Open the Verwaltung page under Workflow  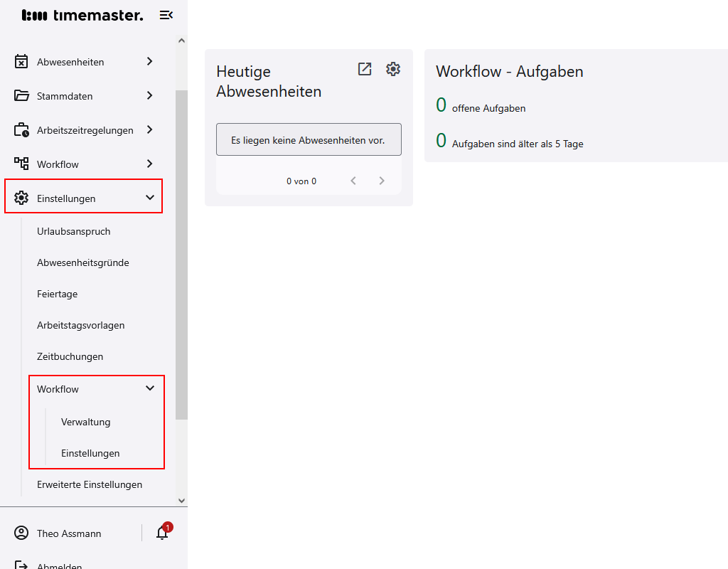point(85,422)
